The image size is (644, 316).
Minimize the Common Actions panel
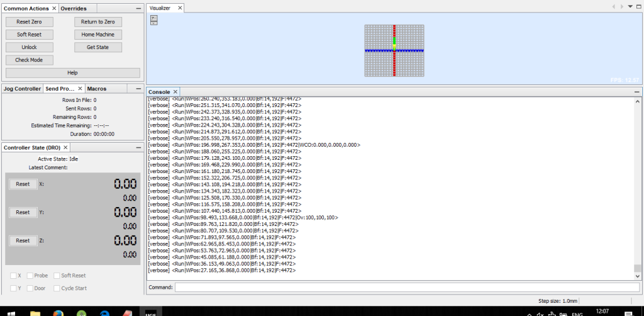139,8
